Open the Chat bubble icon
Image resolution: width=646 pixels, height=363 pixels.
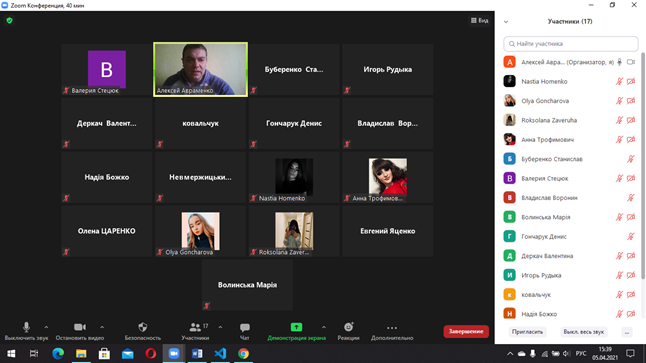tap(245, 328)
